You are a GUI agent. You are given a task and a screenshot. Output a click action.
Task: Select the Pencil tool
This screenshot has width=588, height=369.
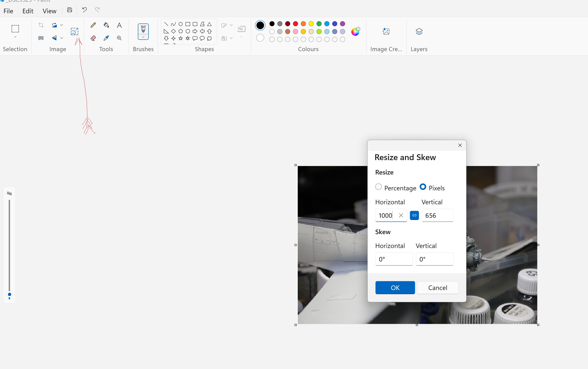pos(93,25)
